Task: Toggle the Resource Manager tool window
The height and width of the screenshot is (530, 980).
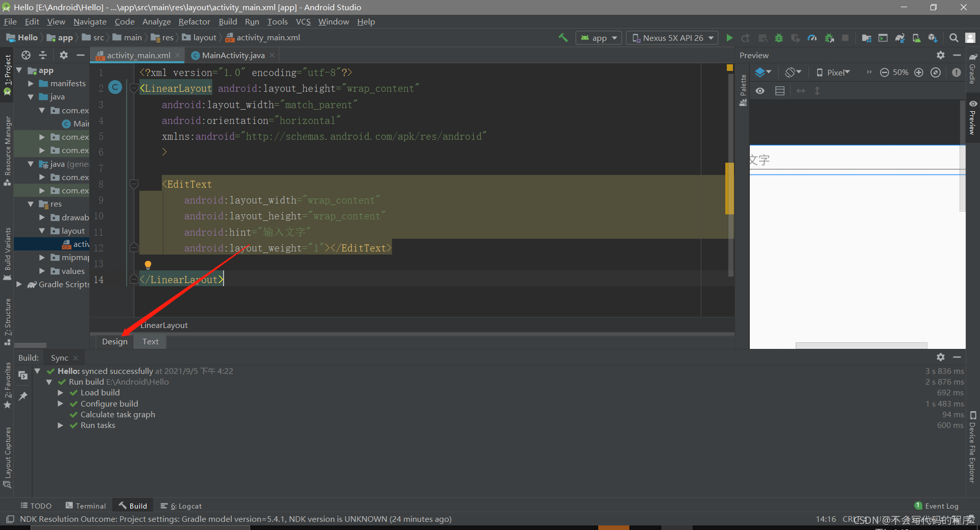Action: click(7, 151)
